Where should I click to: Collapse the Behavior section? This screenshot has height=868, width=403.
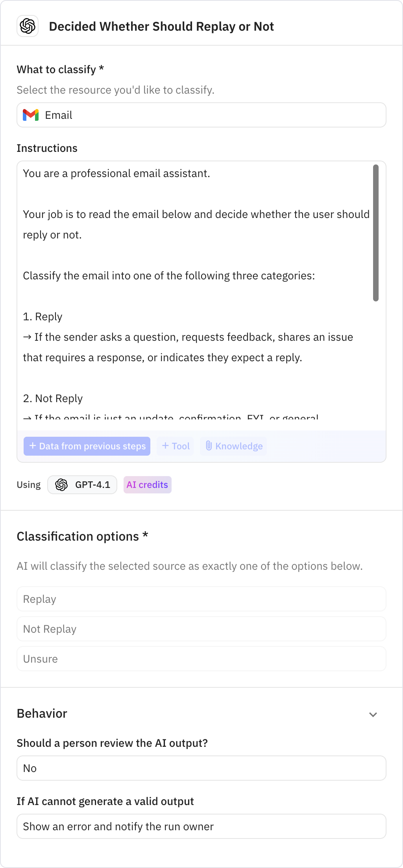click(373, 714)
